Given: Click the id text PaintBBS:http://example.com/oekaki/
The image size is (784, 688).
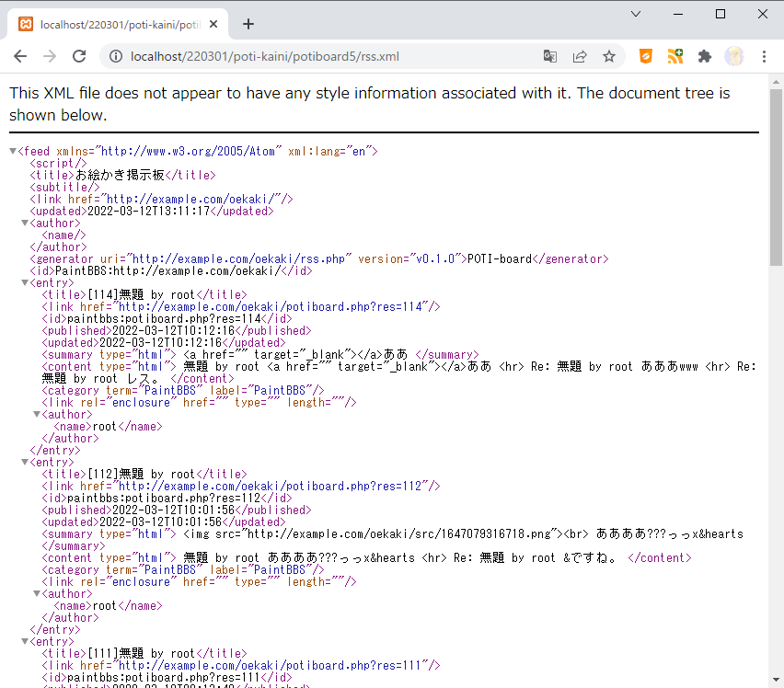Looking at the screenshot, I should click(x=167, y=270).
